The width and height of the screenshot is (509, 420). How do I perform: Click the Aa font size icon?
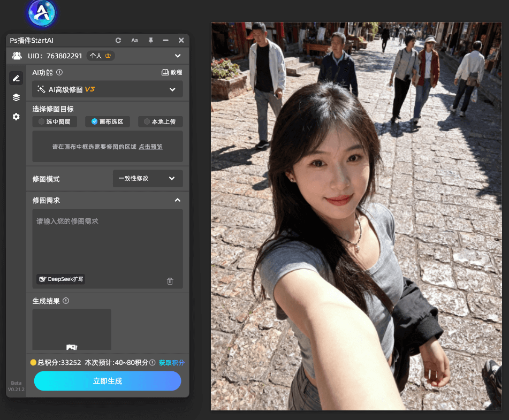pyautogui.click(x=134, y=41)
